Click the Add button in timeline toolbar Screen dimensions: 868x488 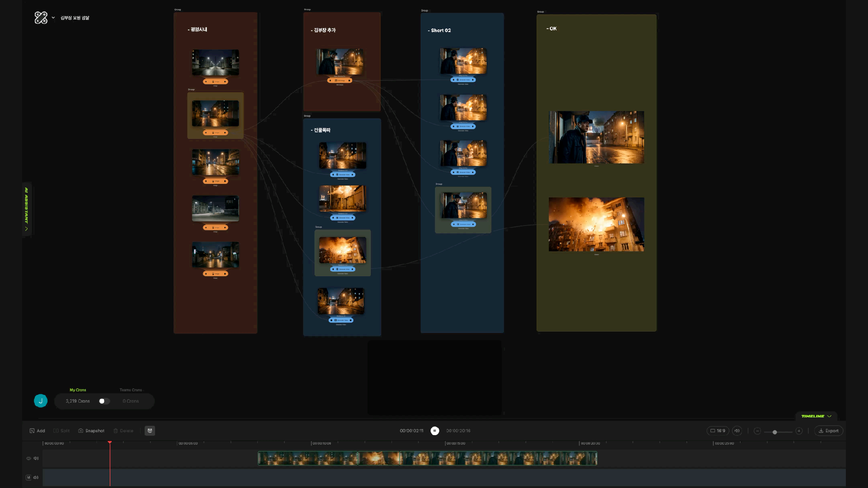37,431
